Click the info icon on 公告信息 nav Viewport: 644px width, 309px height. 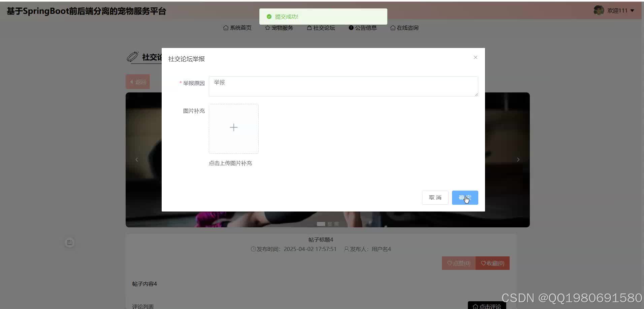click(x=351, y=28)
